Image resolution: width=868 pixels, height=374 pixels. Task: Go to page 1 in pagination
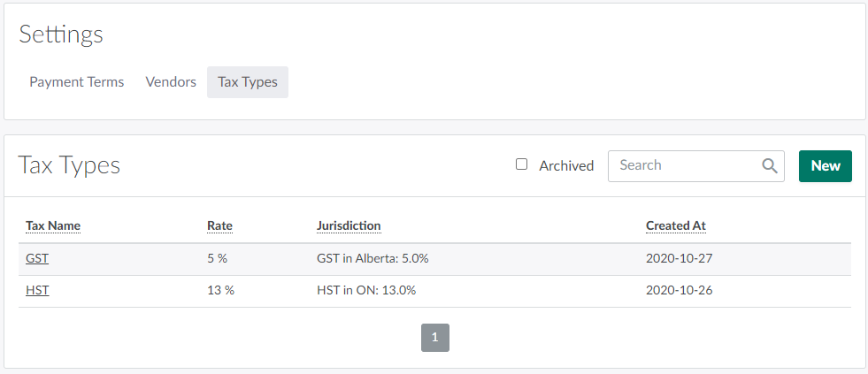click(435, 338)
